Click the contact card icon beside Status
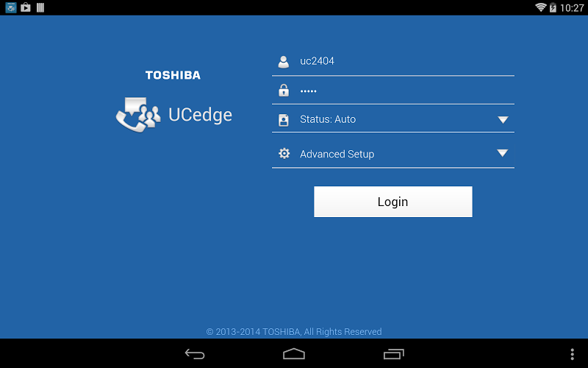 (284, 120)
